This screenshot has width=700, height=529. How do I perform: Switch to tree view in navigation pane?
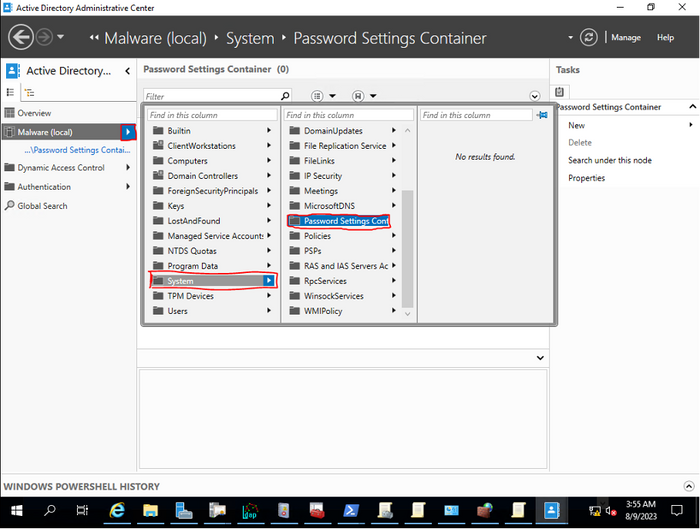tap(29, 92)
